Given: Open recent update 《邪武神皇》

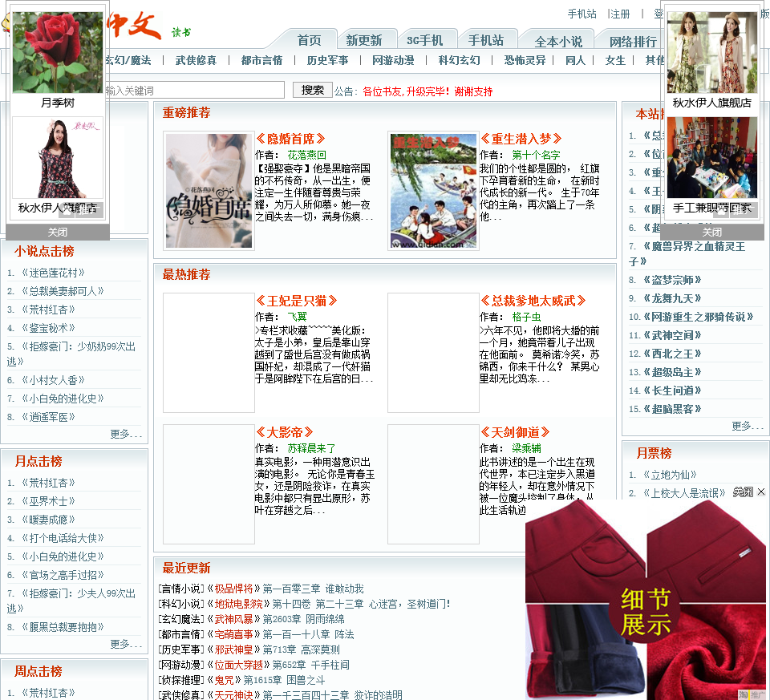Looking at the screenshot, I should [233, 649].
